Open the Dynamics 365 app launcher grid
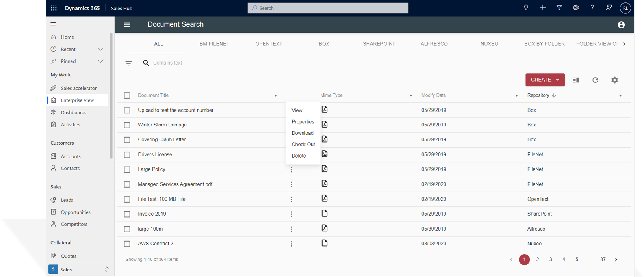 coord(54,8)
